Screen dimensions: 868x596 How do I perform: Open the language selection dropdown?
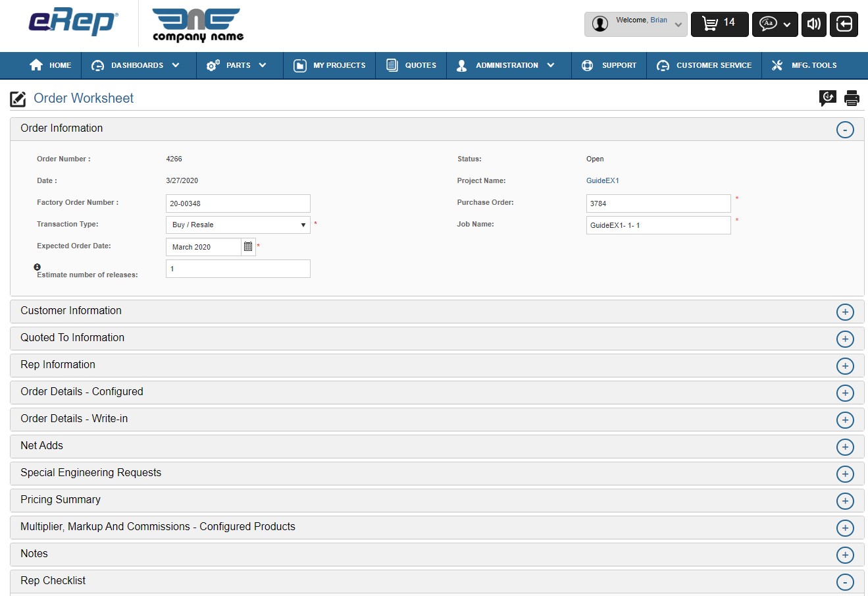pos(775,24)
